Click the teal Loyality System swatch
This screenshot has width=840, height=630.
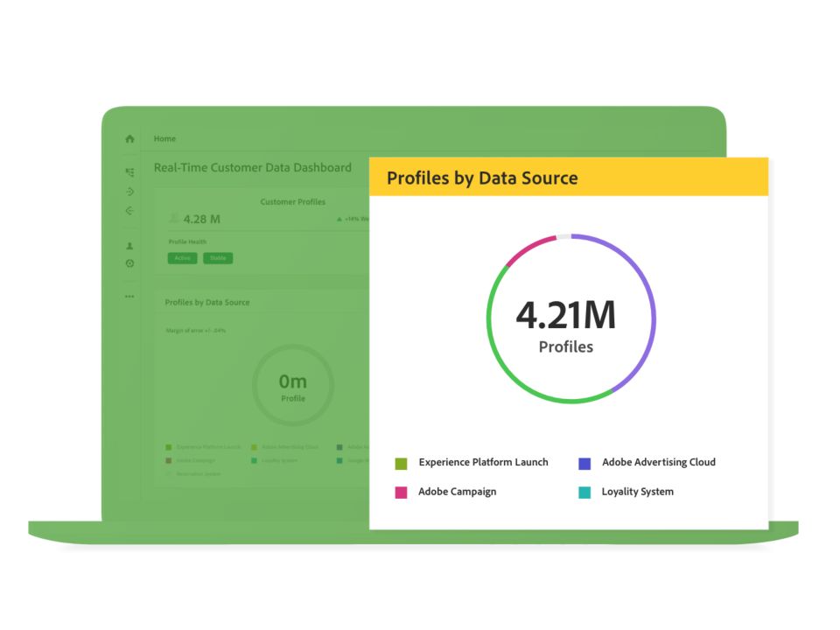coord(584,493)
